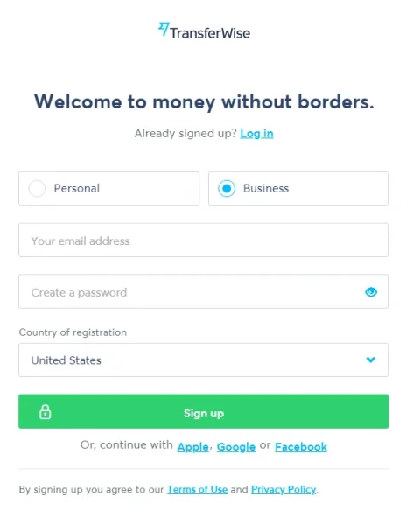Click the padlock icon on Sign up
Screen dimensions: 420x517
(45, 412)
